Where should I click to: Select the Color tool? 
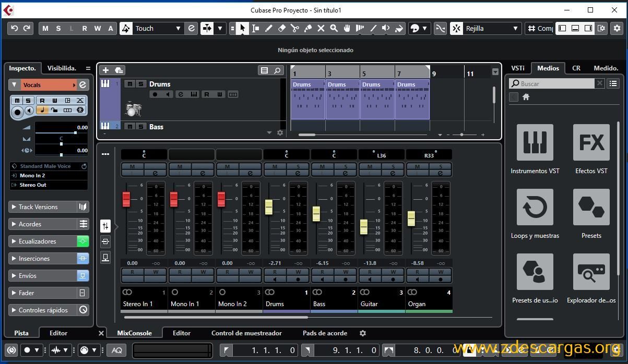399,28
